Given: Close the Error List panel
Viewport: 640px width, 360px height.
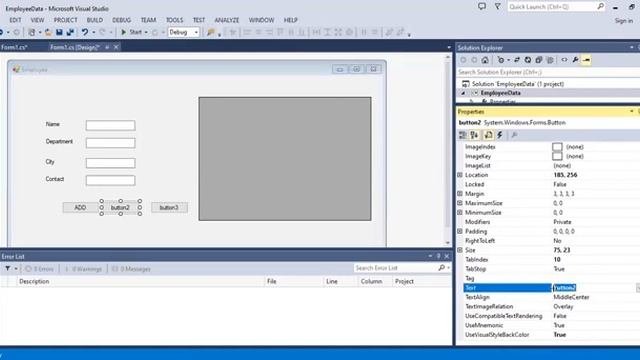Looking at the screenshot, I should click(x=447, y=256).
